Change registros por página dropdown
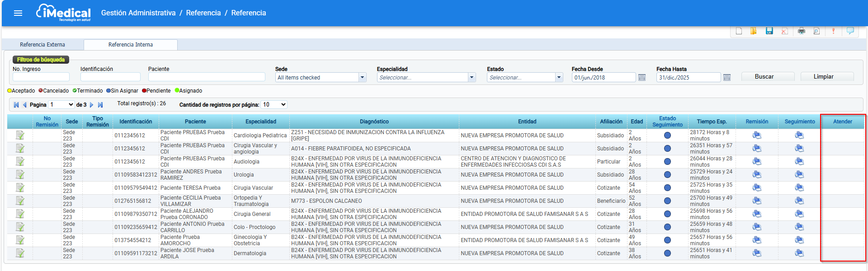 (x=274, y=104)
